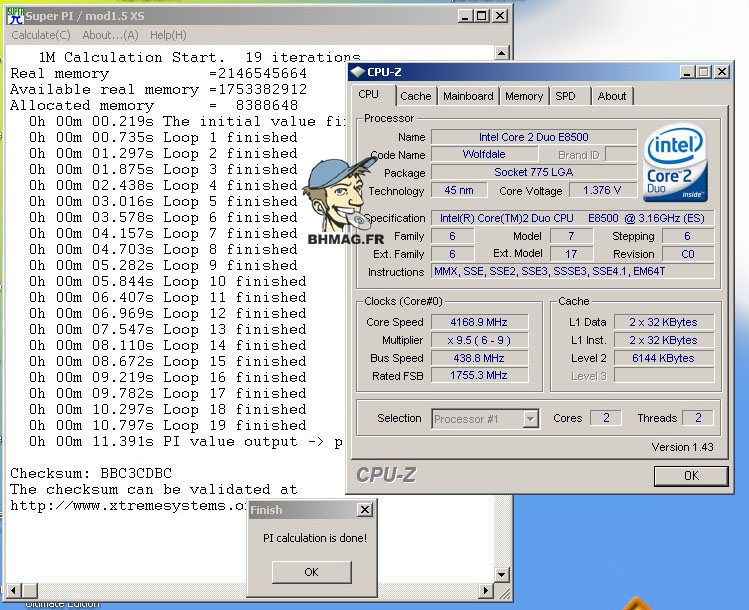The image size is (749, 610).
Task: Close the Super PI window
Action: 500,16
